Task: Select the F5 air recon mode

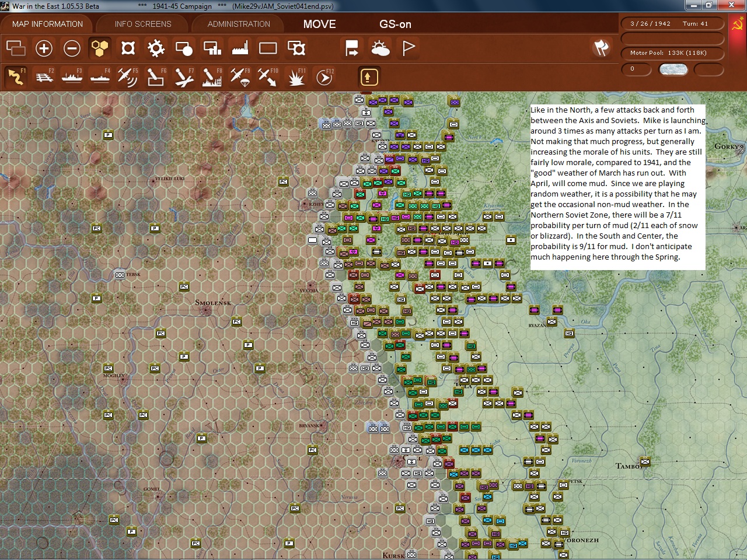Action: coord(128,76)
